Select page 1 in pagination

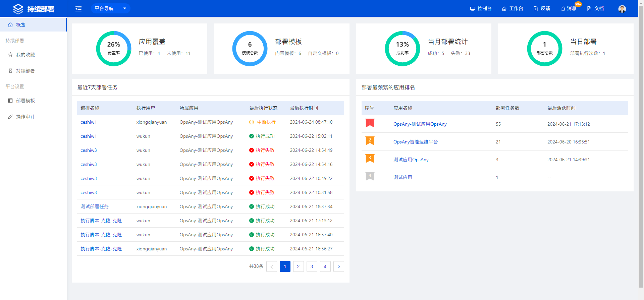click(285, 266)
